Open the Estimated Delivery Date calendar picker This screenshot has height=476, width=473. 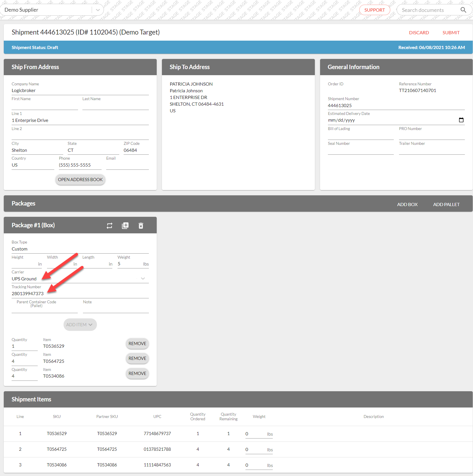coord(461,120)
